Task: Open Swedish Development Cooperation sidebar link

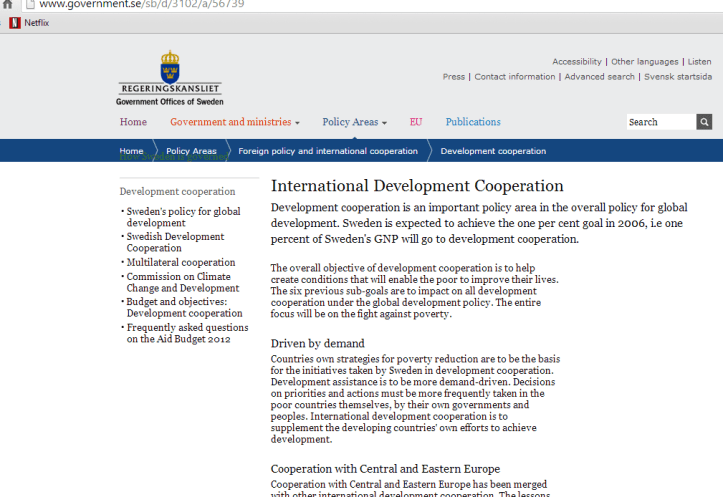Action: pos(175,242)
